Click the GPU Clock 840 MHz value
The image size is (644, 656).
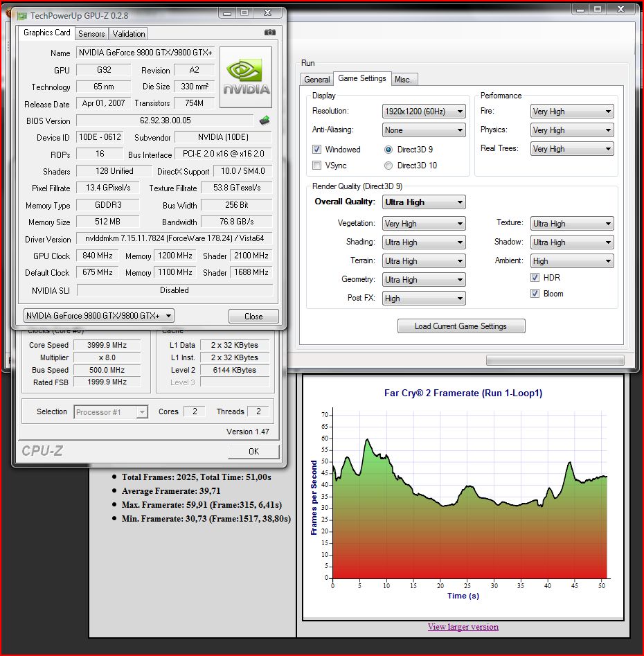[98, 256]
